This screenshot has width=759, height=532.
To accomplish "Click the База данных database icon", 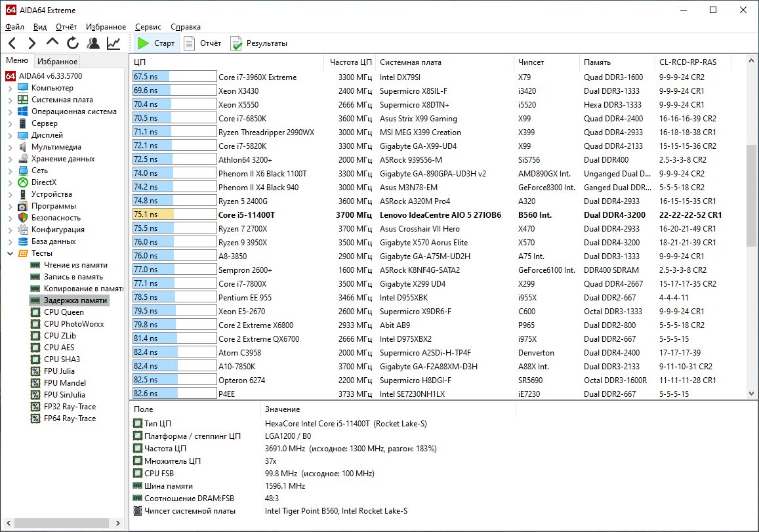I will click(x=23, y=241).
